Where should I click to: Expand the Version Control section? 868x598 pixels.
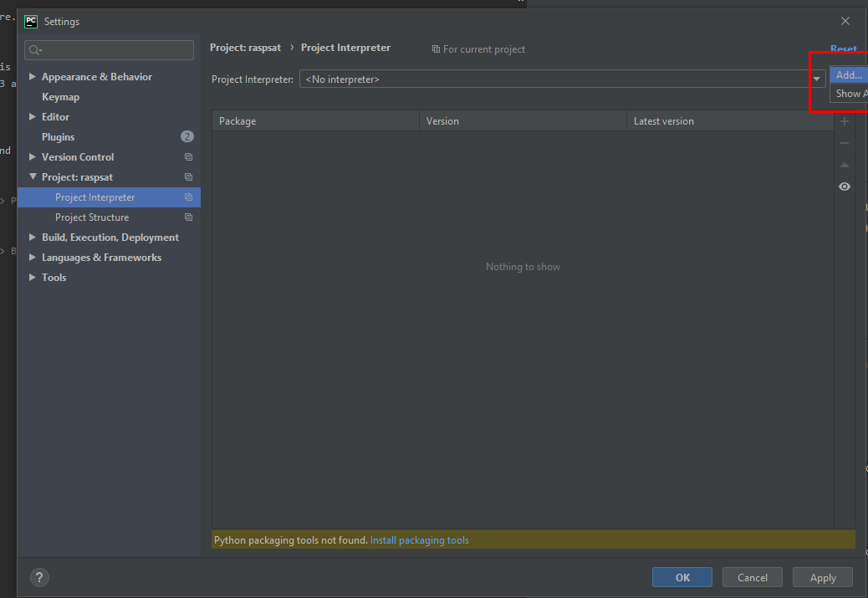pos(32,156)
